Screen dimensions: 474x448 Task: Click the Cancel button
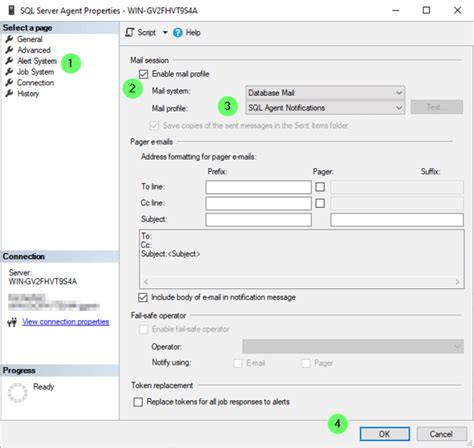point(441,434)
